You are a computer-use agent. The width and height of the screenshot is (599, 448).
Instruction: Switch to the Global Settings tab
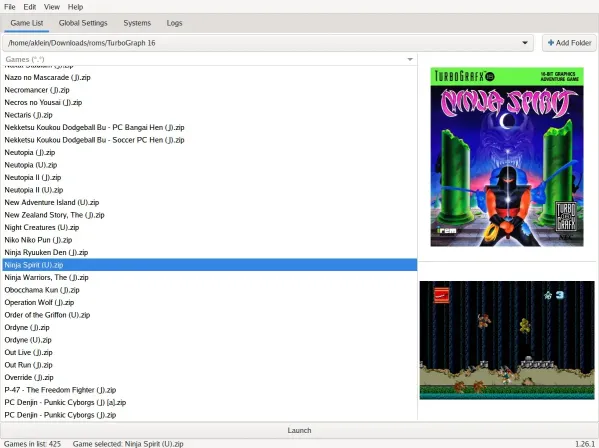pos(83,23)
